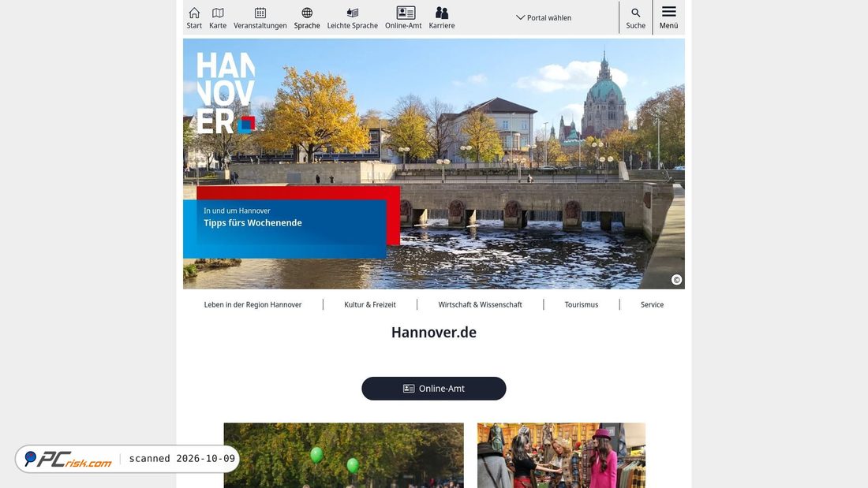The image size is (868, 488).
Task: Open the Wirtschaft & Wissenschaft section
Action: (x=480, y=305)
